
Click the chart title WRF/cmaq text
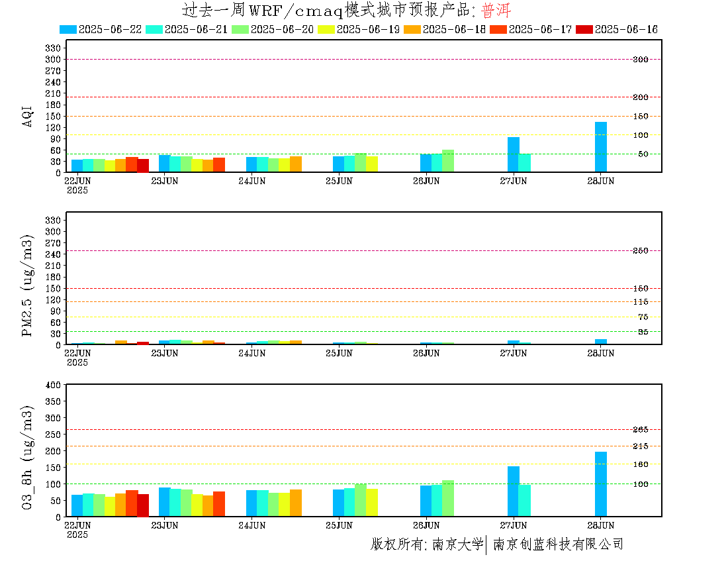(x=295, y=10)
